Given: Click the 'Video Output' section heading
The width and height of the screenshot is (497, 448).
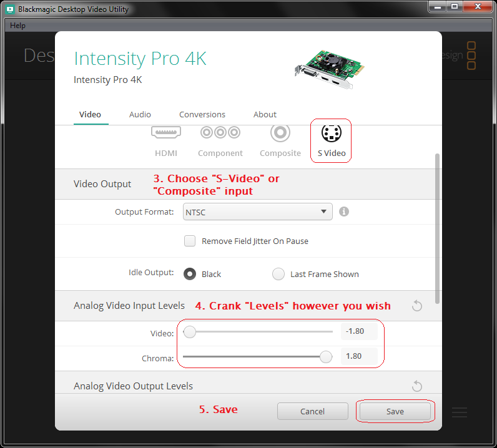Looking at the screenshot, I should point(102,184).
